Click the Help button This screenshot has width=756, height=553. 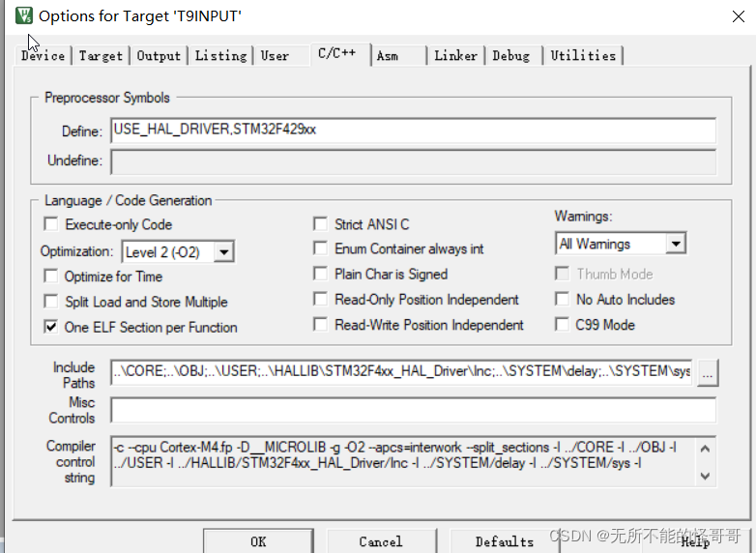694,542
